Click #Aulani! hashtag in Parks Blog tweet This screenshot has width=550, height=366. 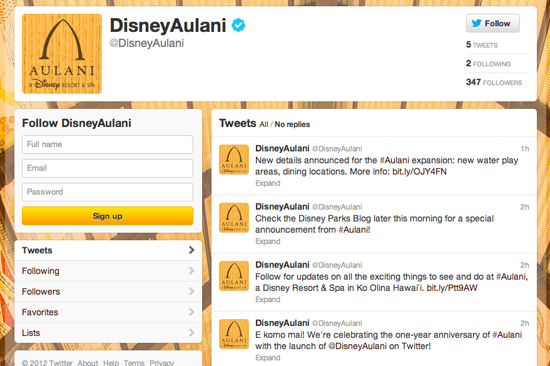coord(354,230)
